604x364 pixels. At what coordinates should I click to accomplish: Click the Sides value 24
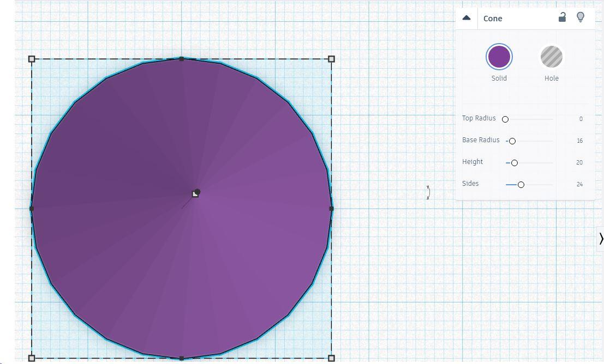pos(580,185)
